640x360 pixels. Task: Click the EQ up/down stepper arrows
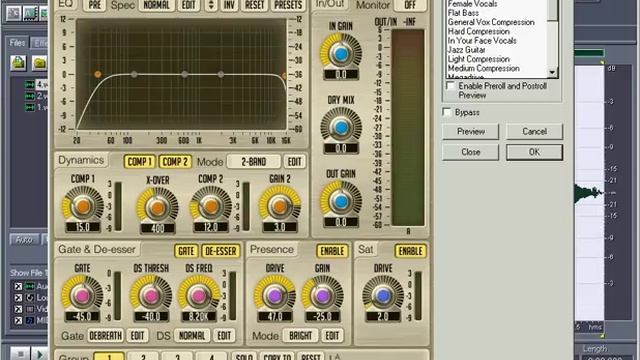point(211,5)
